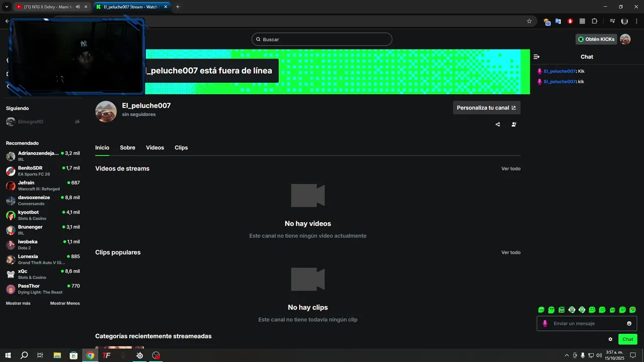Viewport: 644px width, 362px height.
Task: Show hidden system tray icons
Action: click(567, 355)
